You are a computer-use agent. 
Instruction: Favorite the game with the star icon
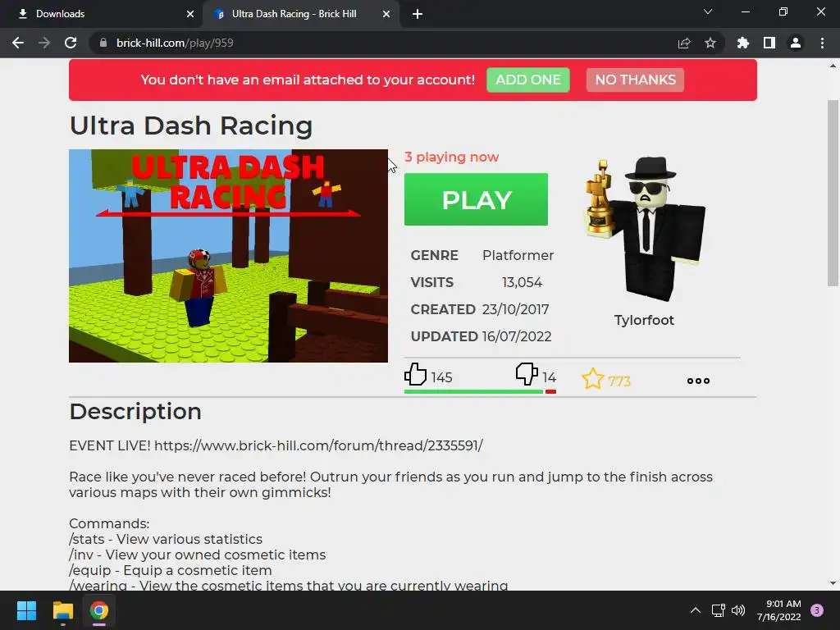[592, 379]
